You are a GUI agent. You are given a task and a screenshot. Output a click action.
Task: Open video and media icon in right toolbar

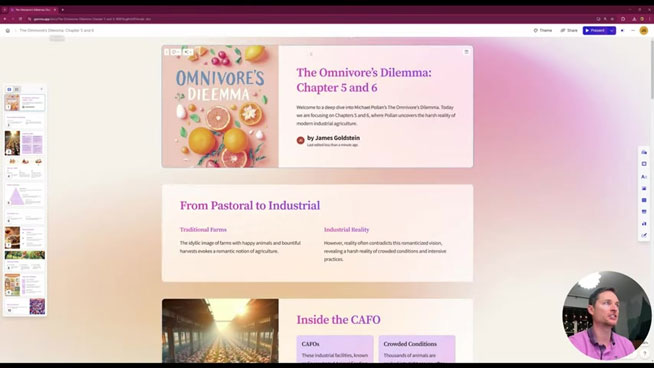(644, 200)
